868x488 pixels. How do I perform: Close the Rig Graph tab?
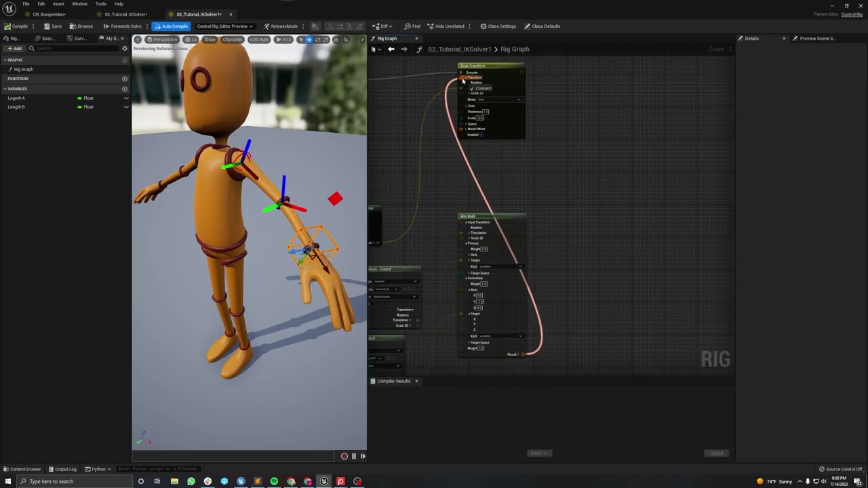tap(416, 39)
